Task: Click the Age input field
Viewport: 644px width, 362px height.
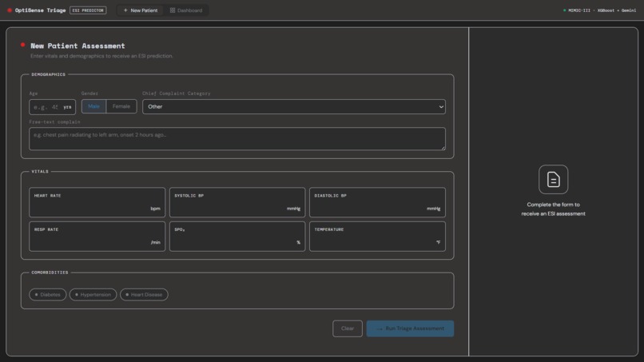Action: pos(52,107)
